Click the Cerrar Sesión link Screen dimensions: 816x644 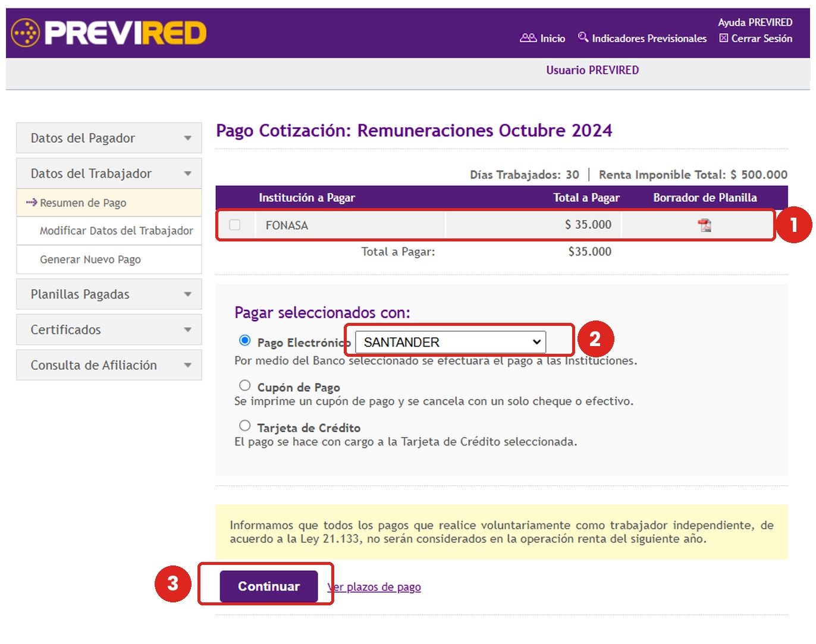click(x=762, y=38)
